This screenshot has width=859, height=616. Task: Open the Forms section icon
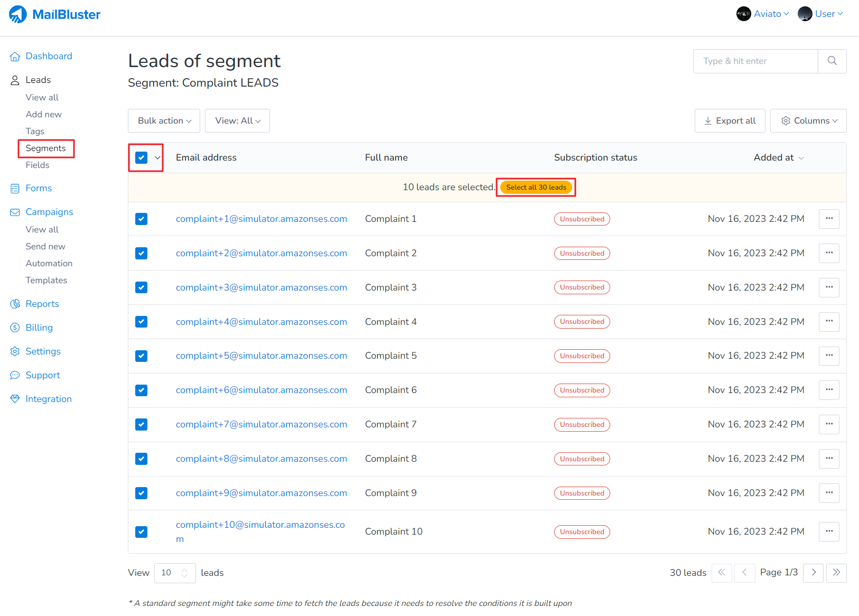pyautogui.click(x=15, y=188)
